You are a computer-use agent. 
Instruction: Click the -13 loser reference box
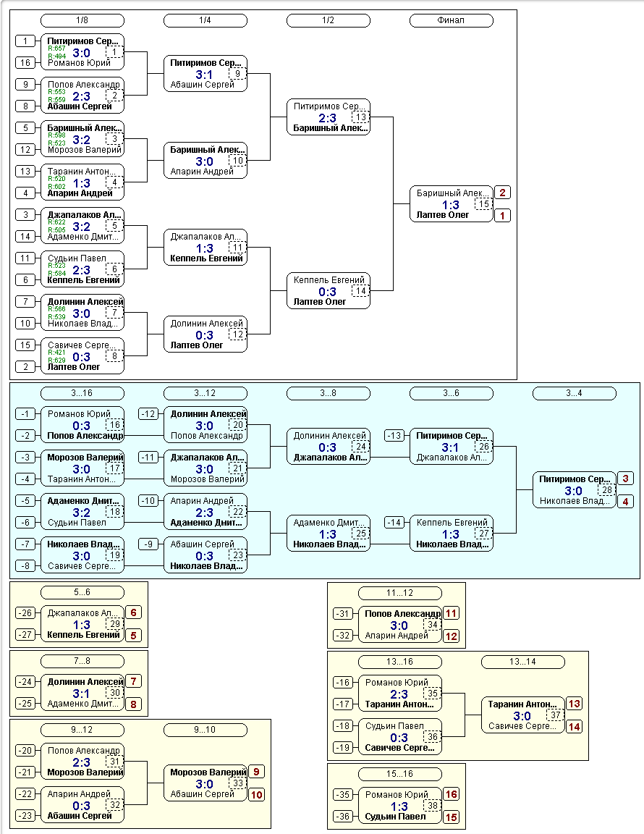pos(394,436)
